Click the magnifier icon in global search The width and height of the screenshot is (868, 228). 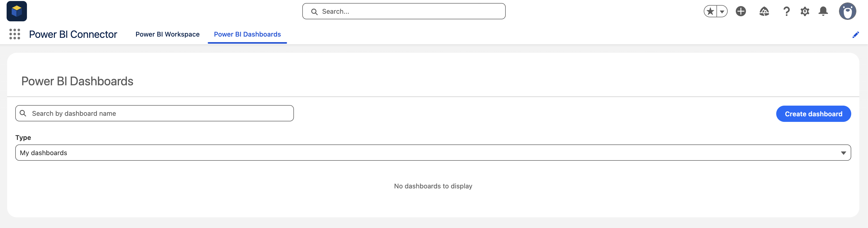click(314, 12)
